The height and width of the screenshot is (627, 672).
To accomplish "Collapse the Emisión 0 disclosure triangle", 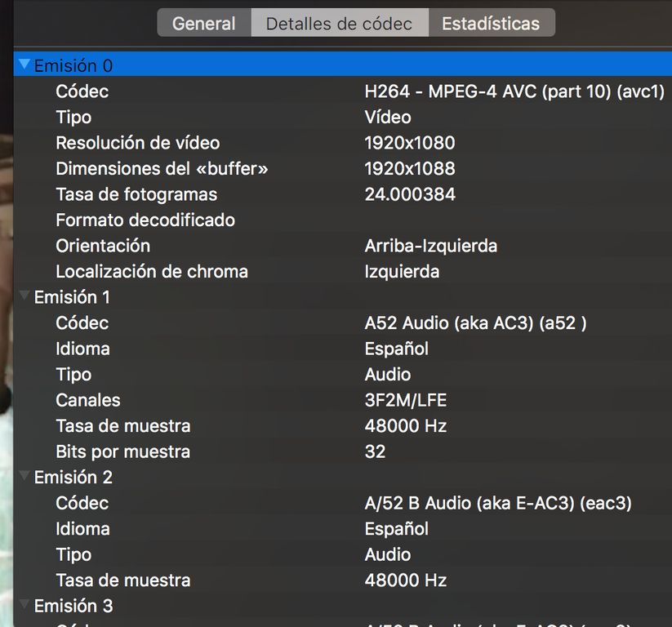I will pos(24,65).
